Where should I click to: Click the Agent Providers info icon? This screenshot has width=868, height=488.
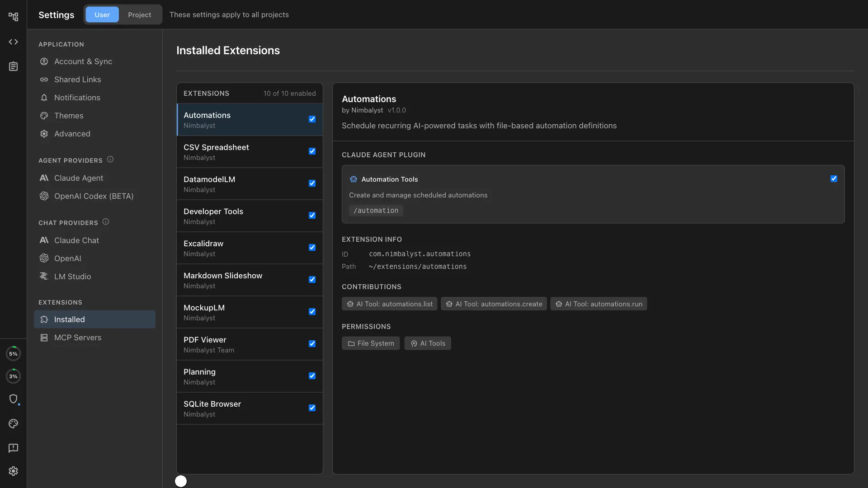pos(110,159)
